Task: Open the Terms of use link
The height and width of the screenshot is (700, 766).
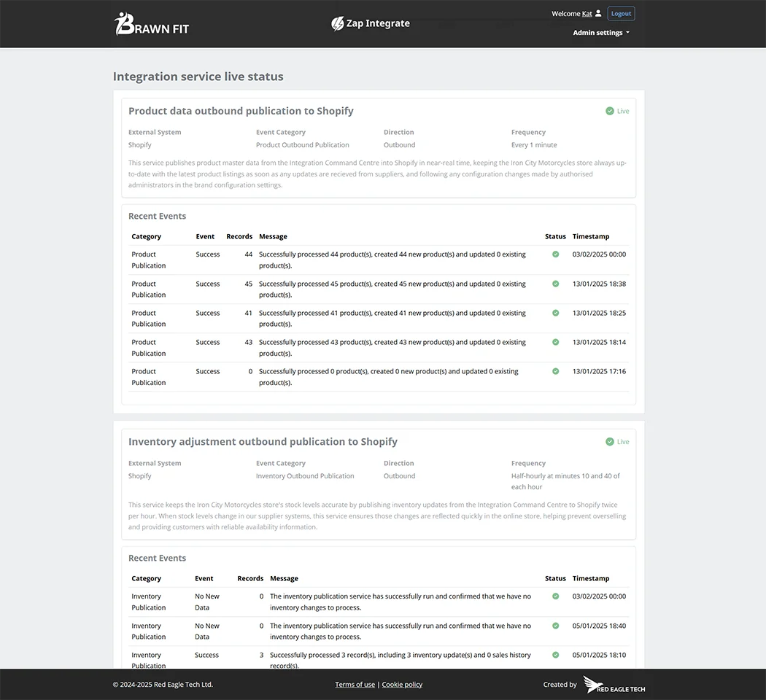Action: pyautogui.click(x=355, y=685)
